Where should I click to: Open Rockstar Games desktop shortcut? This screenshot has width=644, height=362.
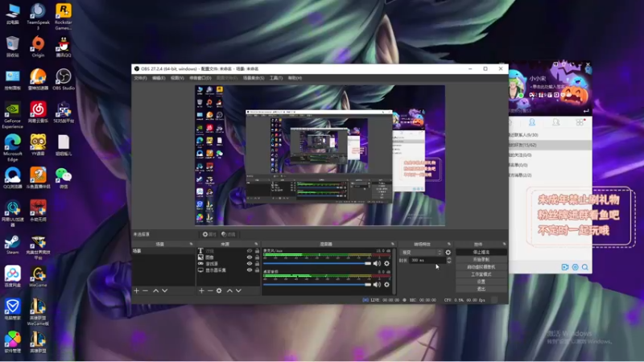[x=64, y=16]
